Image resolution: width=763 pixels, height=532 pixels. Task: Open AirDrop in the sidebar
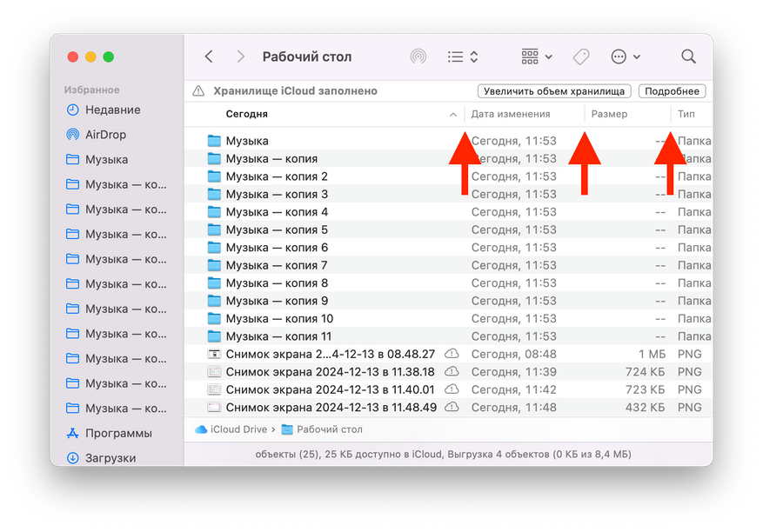coord(104,135)
